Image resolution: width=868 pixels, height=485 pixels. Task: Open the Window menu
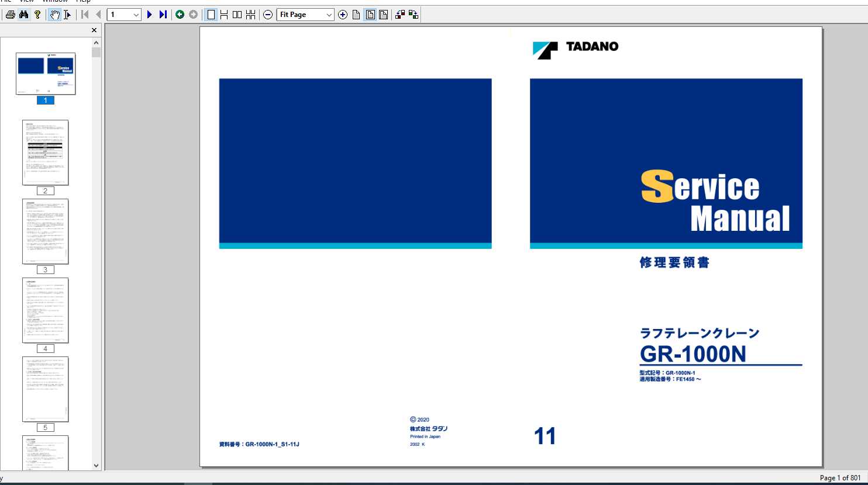click(x=55, y=1)
